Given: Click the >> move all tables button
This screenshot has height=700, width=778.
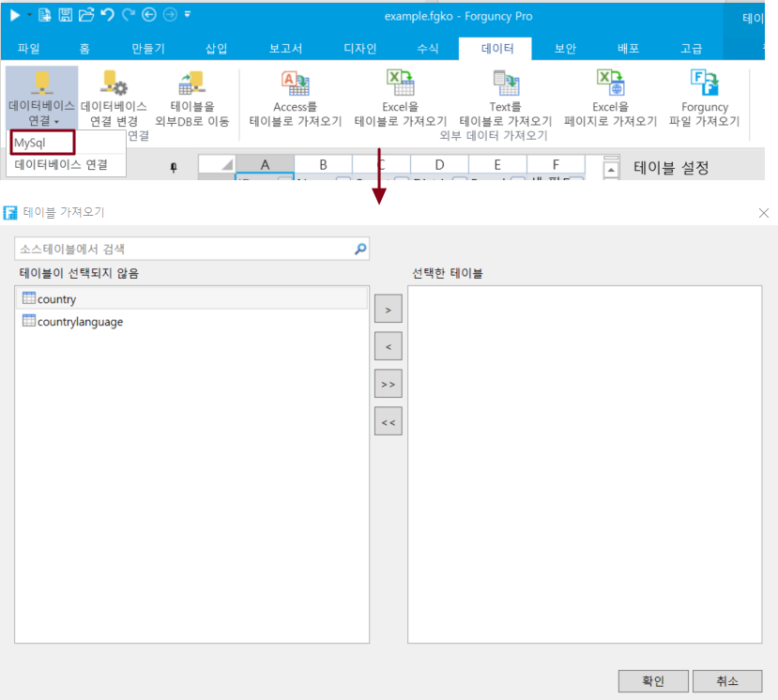Looking at the screenshot, I should point(388,384).
